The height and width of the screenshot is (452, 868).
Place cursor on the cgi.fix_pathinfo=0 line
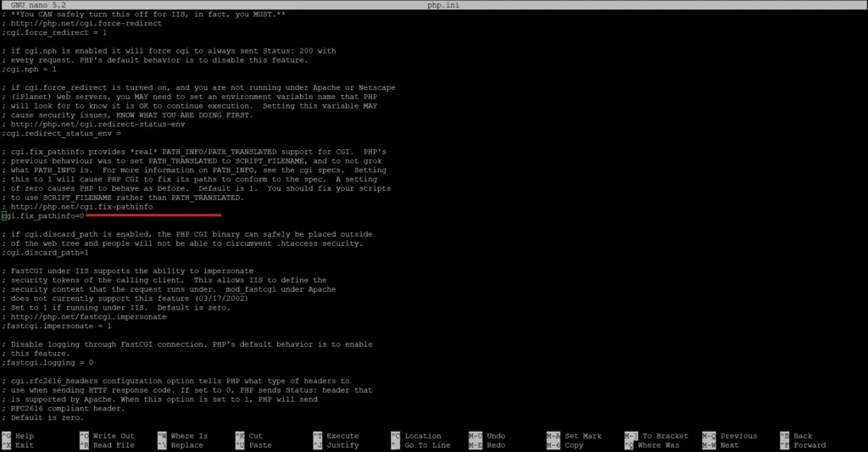pyautogui.click(x=43, y=216)
